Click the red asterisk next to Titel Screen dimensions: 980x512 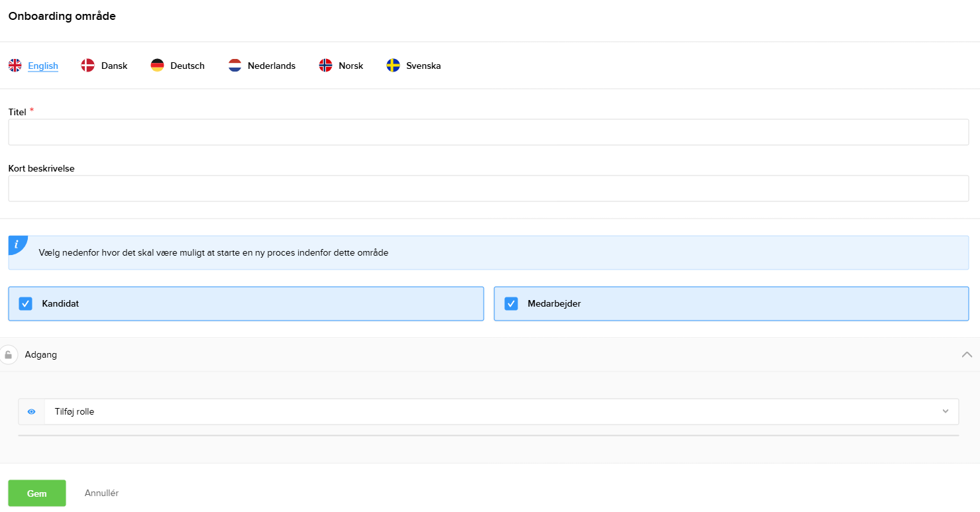click(x=31, y=111)
